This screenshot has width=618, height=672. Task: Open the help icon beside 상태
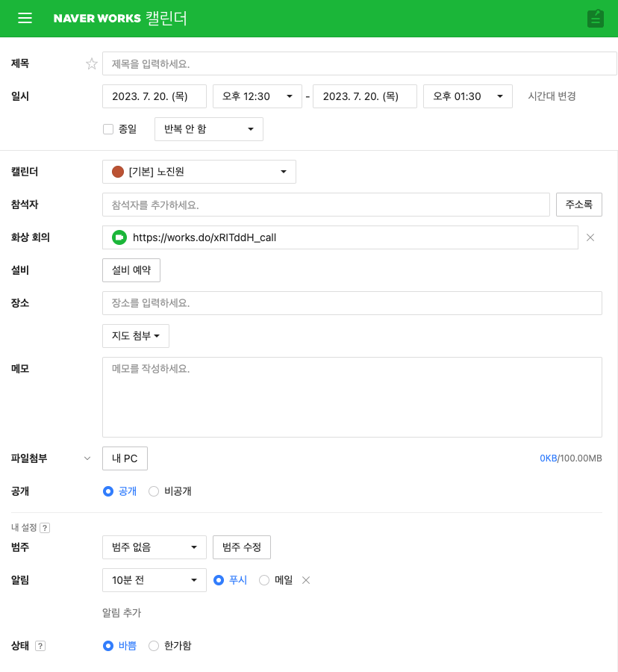(x=40, y=646)
